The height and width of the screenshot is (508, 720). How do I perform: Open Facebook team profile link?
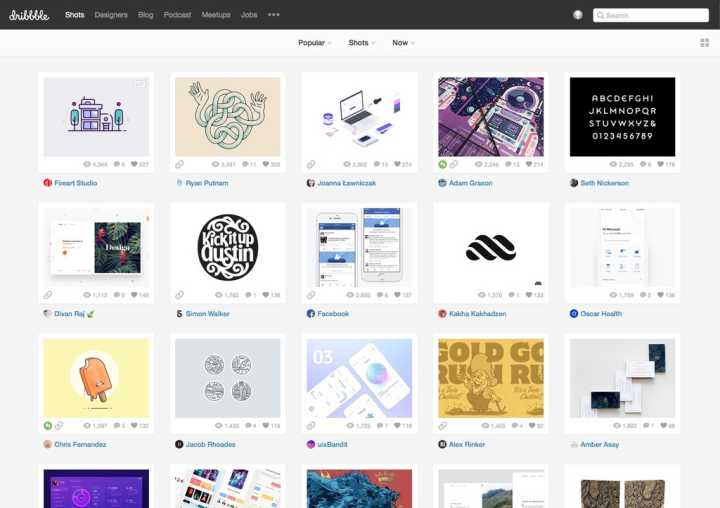pos(333,314)
